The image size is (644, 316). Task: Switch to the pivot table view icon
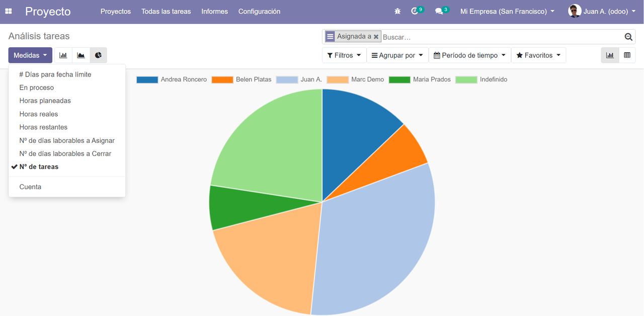pyautogui.click(x=627, y=55)
